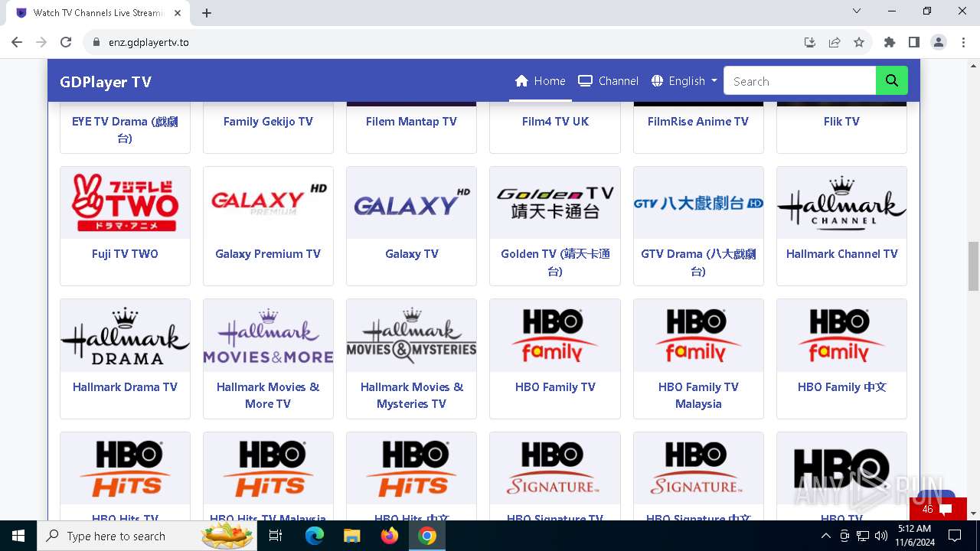Open the HBO Signature 中文 logo
This screenshot has width=980, height=551.
[x=698, y=468]
